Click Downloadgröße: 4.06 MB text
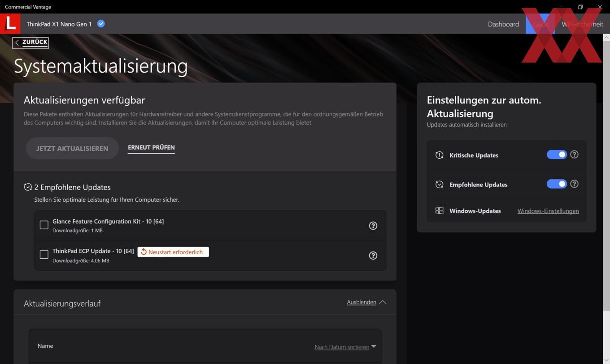Screen dimensions: 610x364 click(81, 260)
